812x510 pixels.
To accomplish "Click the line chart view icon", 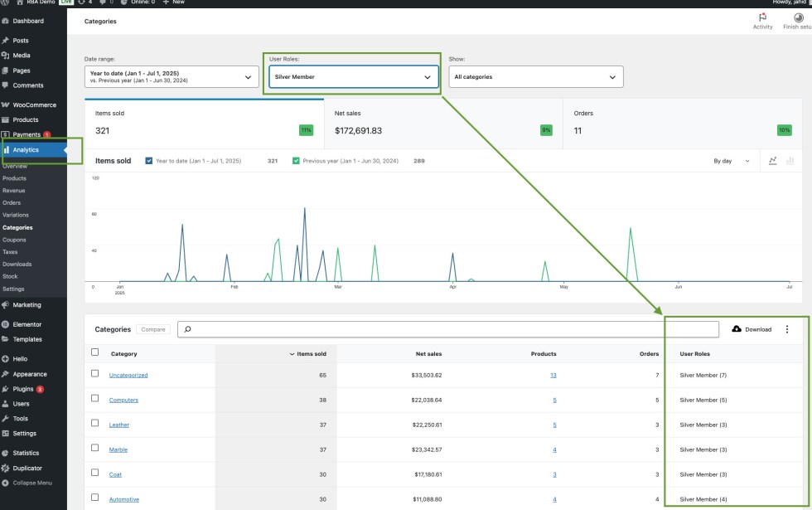I will (x=772, y=161).
